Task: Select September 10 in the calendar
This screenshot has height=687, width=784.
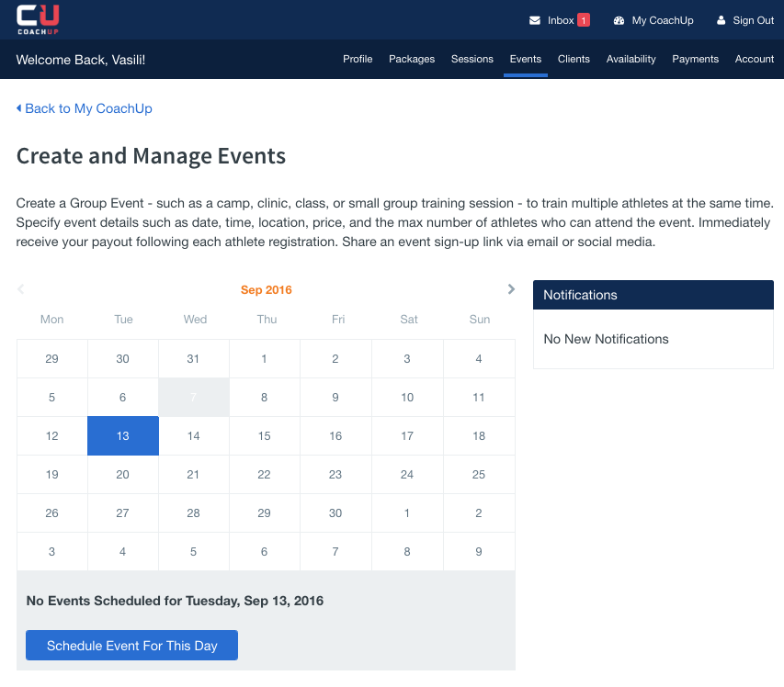Action: pos(407,397)
